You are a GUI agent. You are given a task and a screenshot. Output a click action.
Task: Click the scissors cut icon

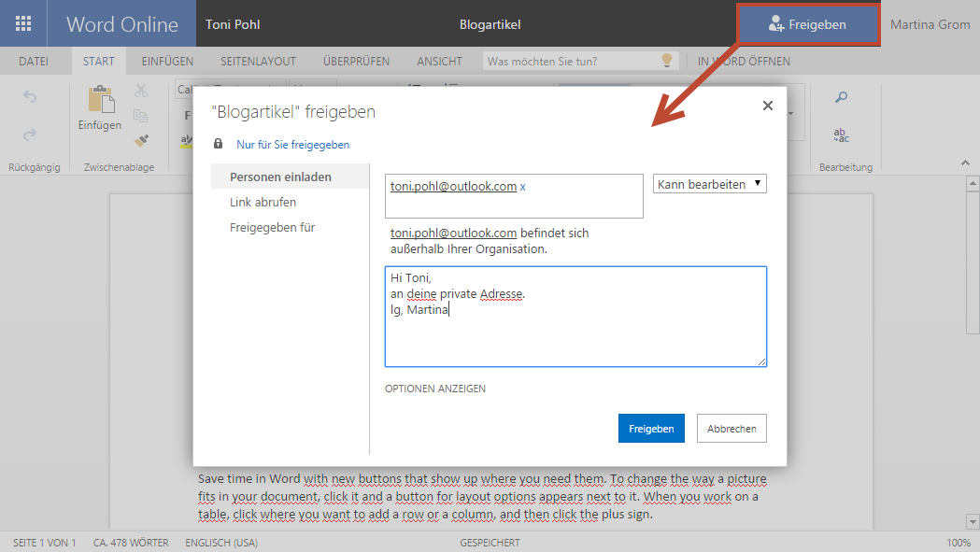(141, 91)
